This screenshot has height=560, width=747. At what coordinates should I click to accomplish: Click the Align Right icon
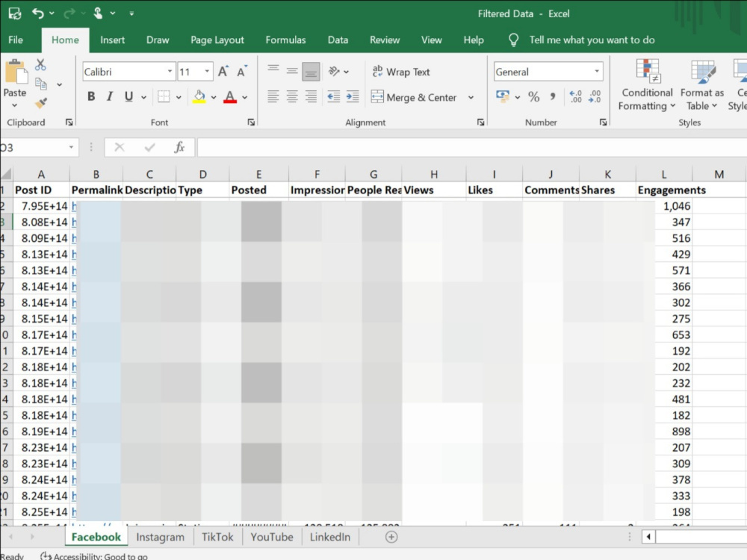click(311, 96)
